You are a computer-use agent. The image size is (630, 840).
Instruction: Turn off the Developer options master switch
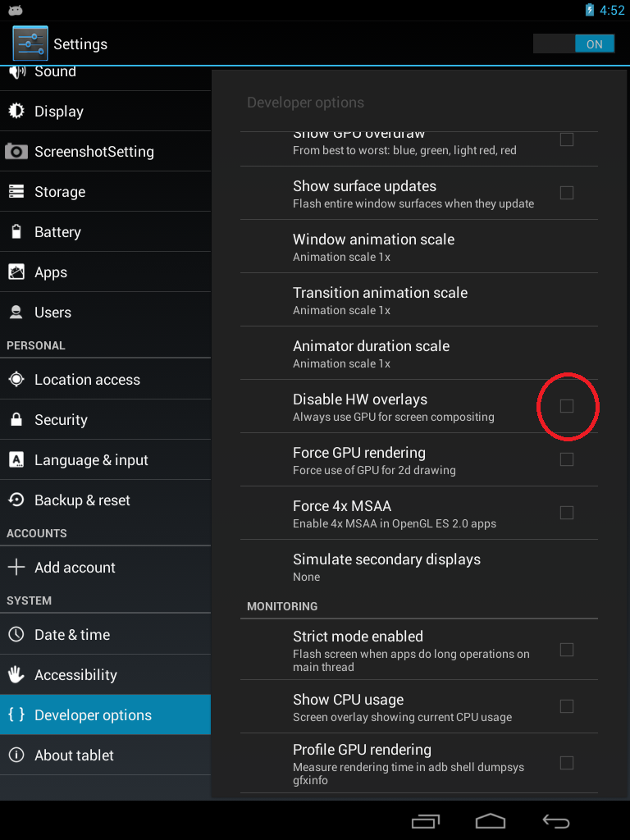pyautogui.click(x=581, y=44)
